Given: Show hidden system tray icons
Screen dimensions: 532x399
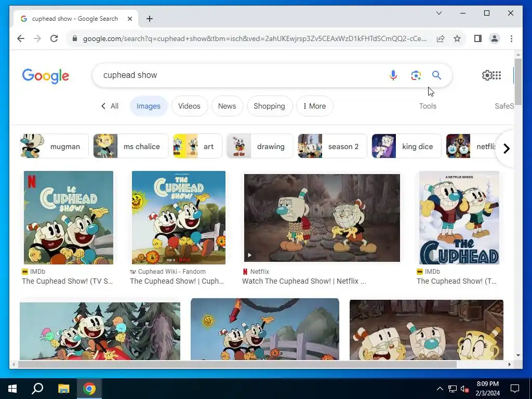Looking at the screenshot, I should point(440,389).
